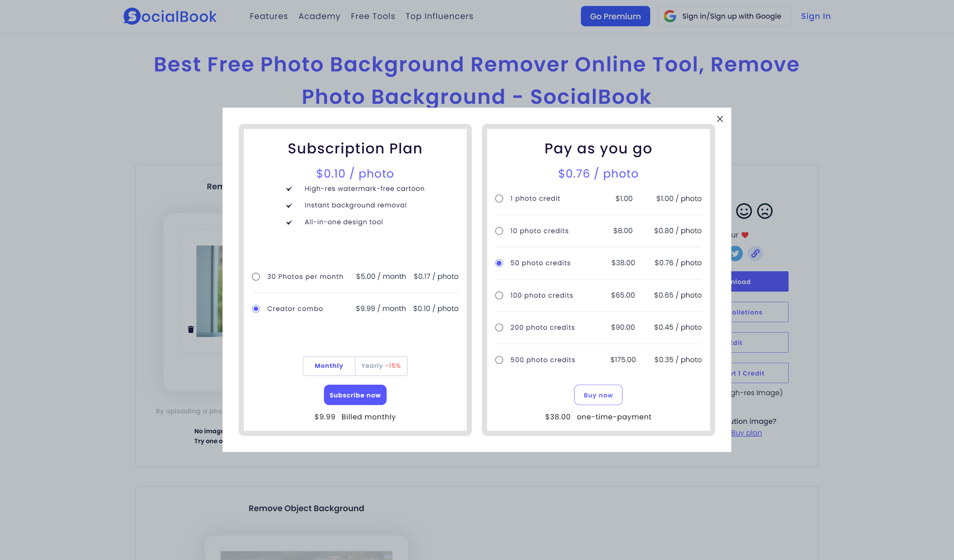Click Subscribe now button
Screen dimensions: 954x560
(355, 395)
